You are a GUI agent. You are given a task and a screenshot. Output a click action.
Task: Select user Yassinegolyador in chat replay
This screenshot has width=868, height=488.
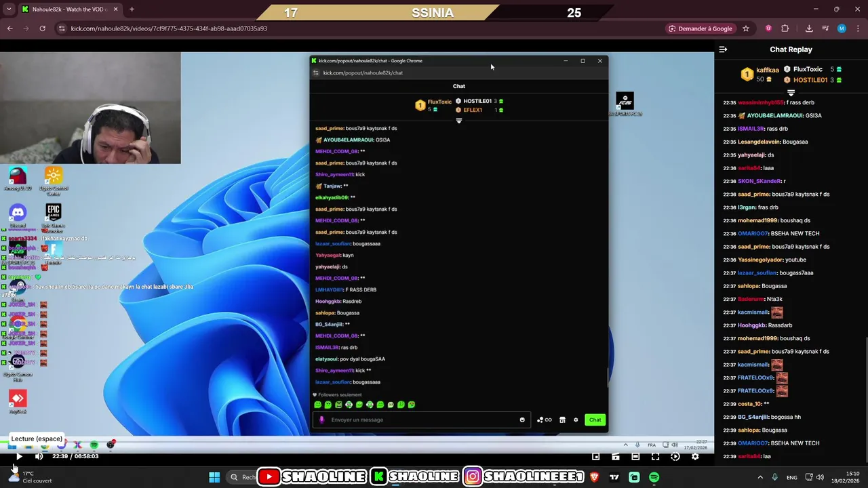[x=760, y=260]
